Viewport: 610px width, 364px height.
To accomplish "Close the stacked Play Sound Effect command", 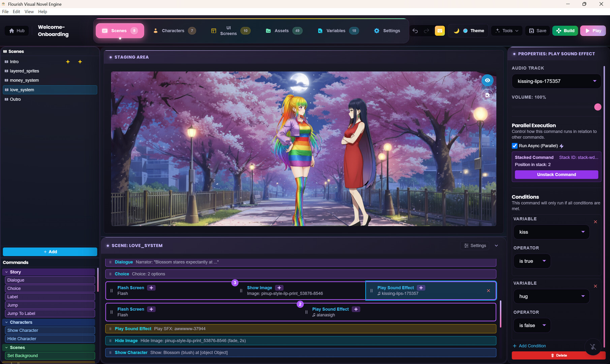I will (488, 291).
